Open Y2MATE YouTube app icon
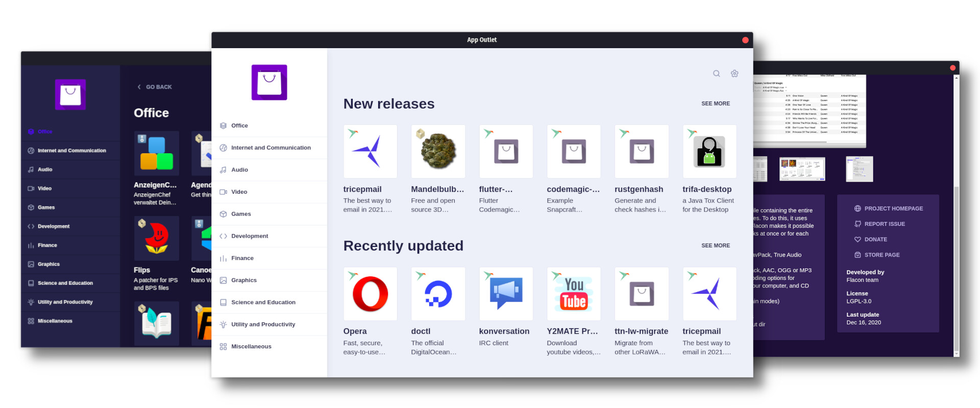This screenshot has height=408, width=980. (574, 294)
